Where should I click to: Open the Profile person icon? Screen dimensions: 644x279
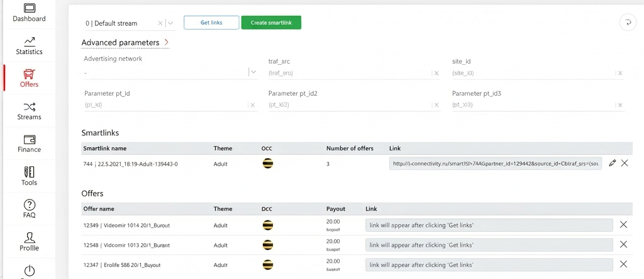tap(29, 237)
